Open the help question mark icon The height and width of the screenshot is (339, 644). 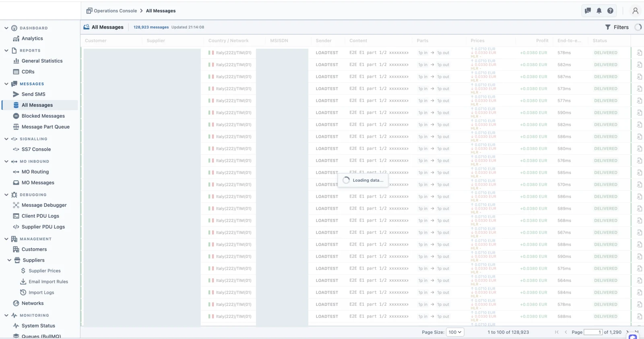click(x=610, y=11)
